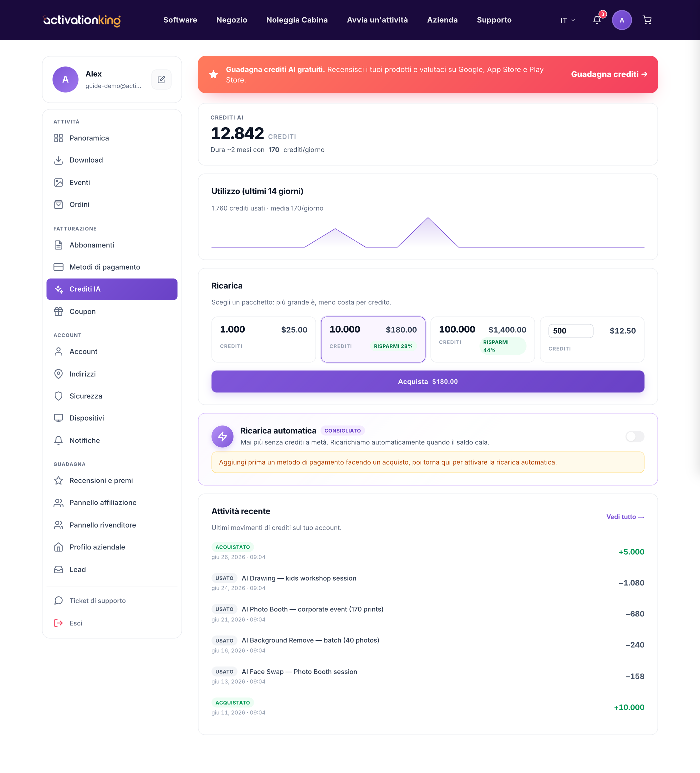Screen dimensions: 700x773
Task: Click the lightning bolt auto-recharge icon
Action: (x=222, y=436)
